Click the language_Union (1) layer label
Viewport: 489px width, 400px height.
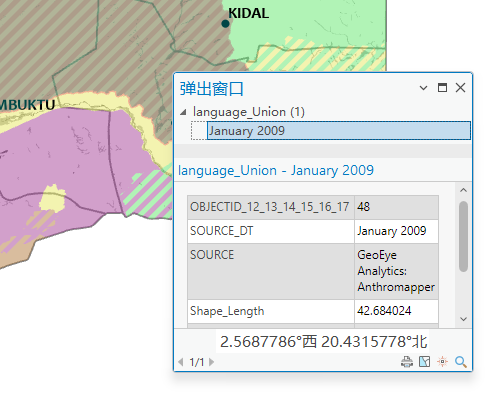tap(249, 112)
